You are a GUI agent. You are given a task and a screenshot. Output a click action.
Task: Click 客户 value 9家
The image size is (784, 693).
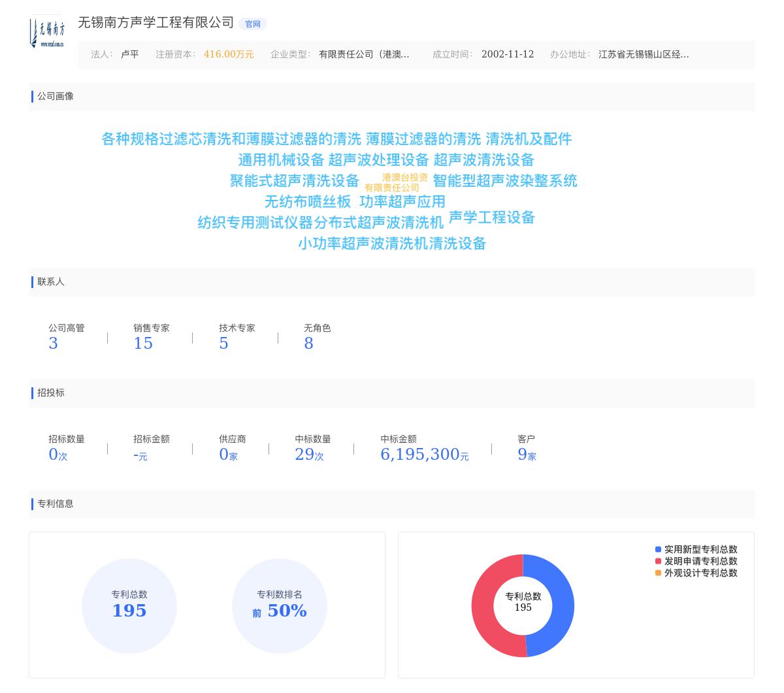(x=527, y=455)
